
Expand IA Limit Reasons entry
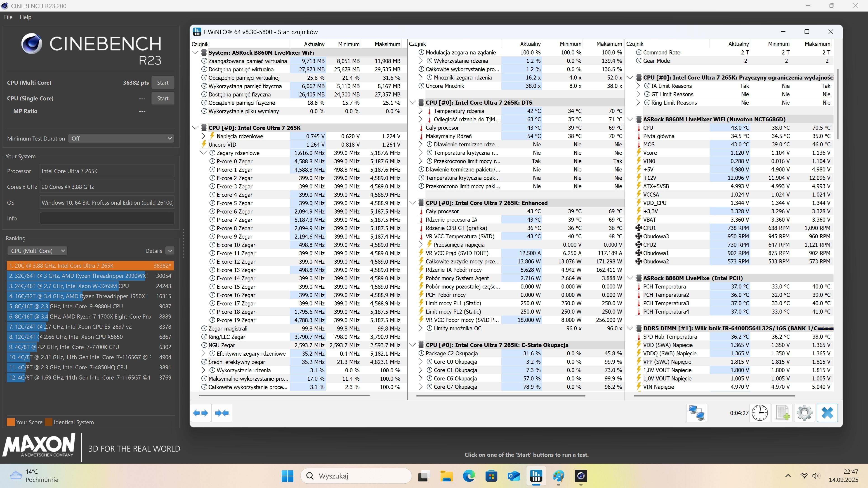pyautogui.click(x=638, y=86)
